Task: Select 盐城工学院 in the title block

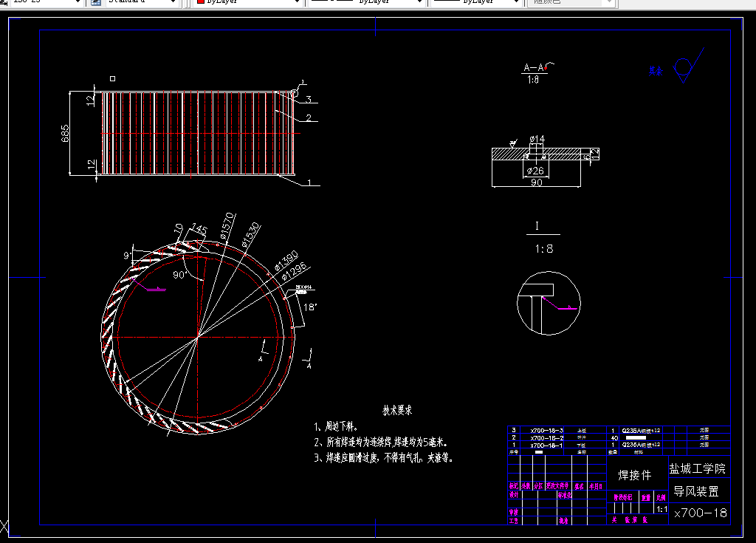Action: coord(697,468)
